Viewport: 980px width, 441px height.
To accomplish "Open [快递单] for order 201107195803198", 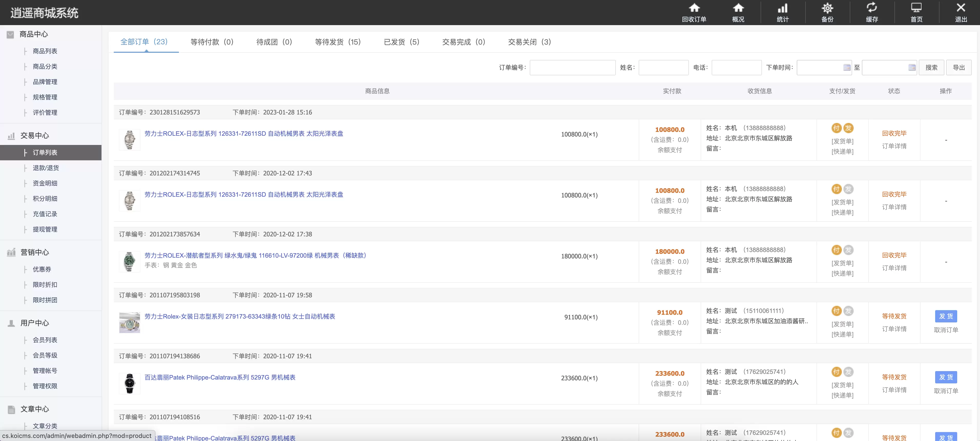I will (x=843, y=334).
